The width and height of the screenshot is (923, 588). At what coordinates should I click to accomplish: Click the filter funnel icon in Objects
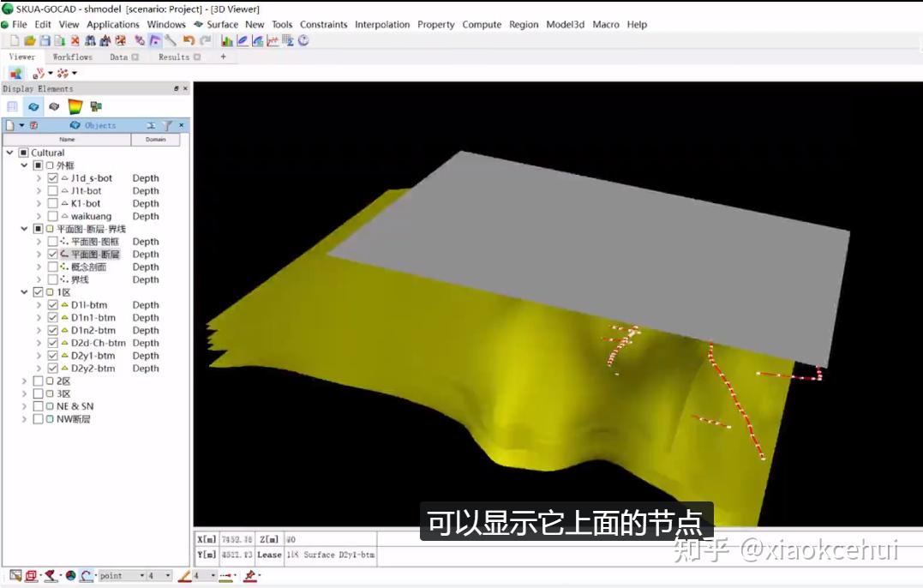168,125
